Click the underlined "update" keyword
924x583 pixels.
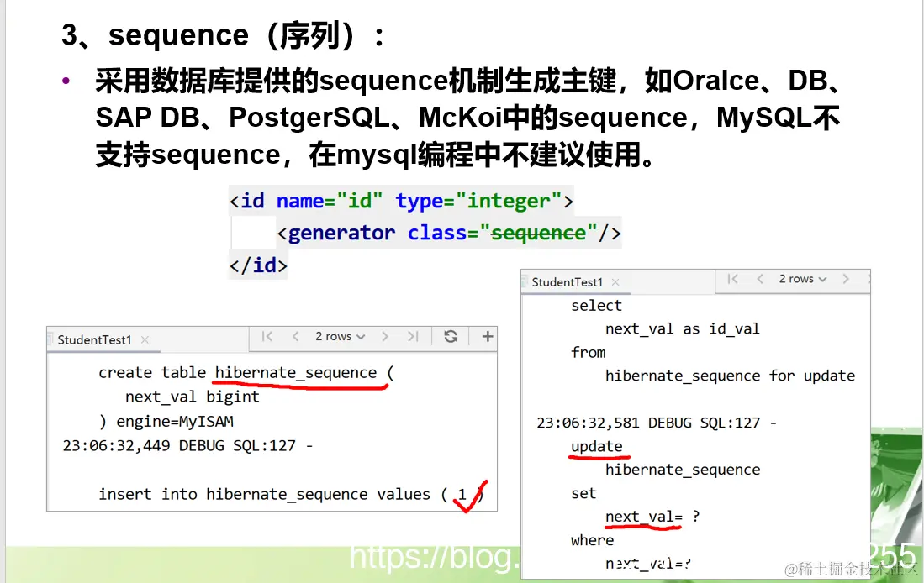596,446
